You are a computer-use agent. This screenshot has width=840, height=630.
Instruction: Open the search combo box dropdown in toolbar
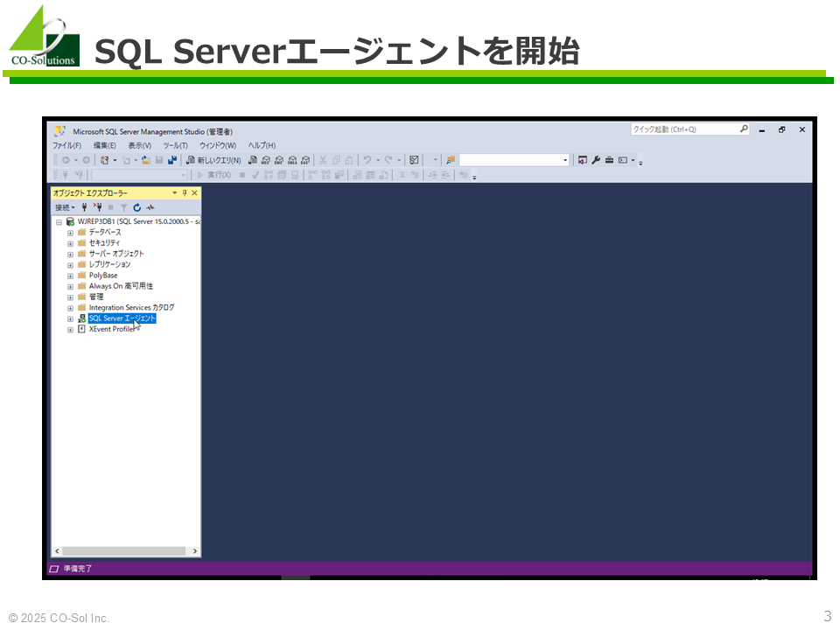[565, 160]
